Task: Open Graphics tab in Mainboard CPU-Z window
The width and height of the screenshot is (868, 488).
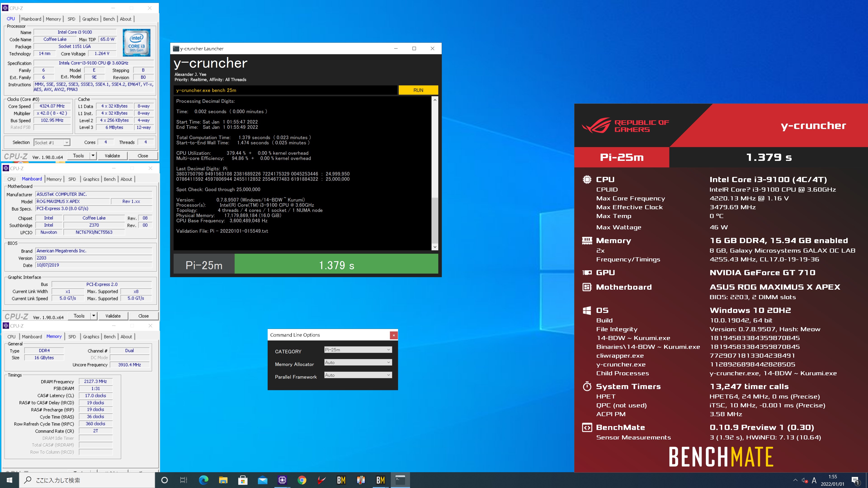Action: (91, 179)
